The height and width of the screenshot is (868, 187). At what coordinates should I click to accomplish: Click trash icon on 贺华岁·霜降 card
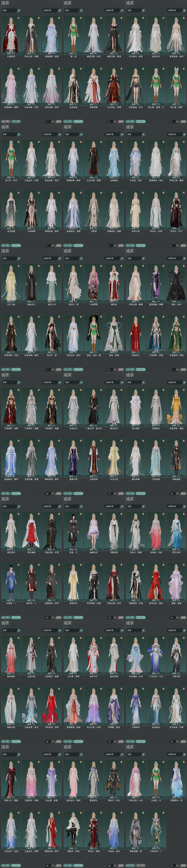coord(143,514)
